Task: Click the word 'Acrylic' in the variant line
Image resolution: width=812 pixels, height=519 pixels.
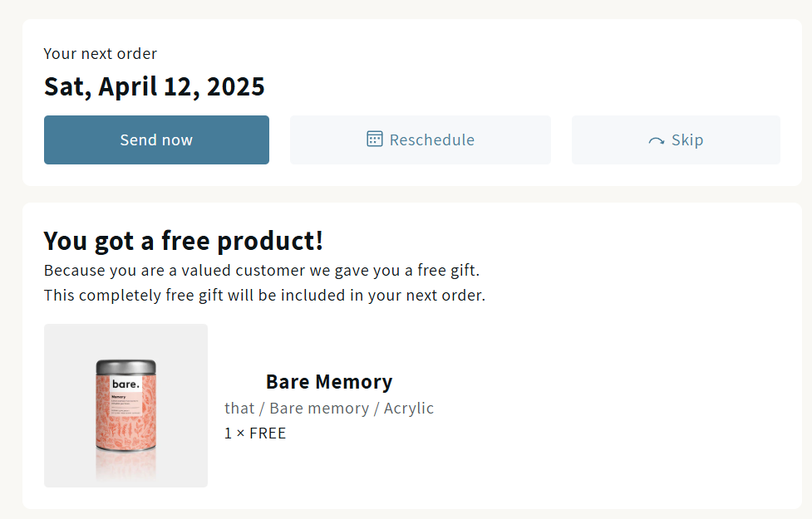Action: pos(409,409)
